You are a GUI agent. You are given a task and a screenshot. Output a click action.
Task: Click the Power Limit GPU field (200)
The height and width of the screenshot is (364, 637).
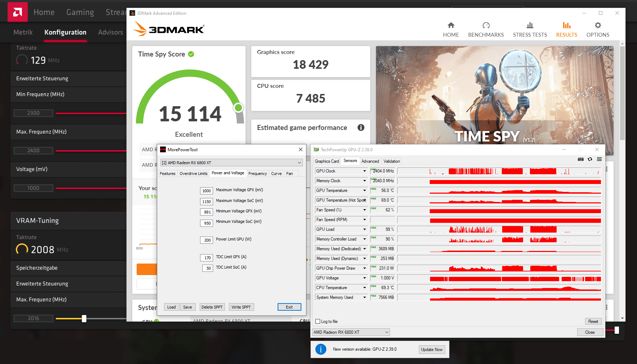[207, 240]
